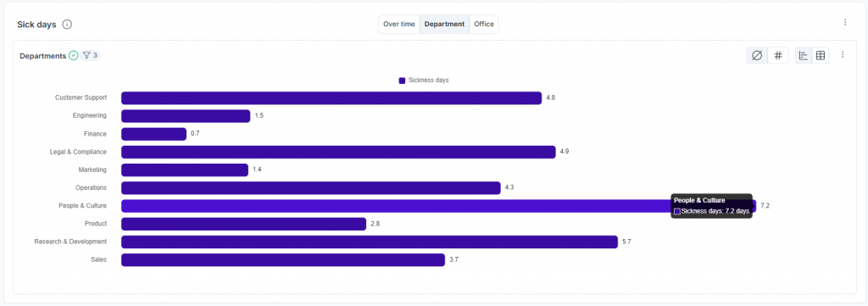868x306 pixels.
Task: Click the Sales axis label
Action: click(98, 259)
